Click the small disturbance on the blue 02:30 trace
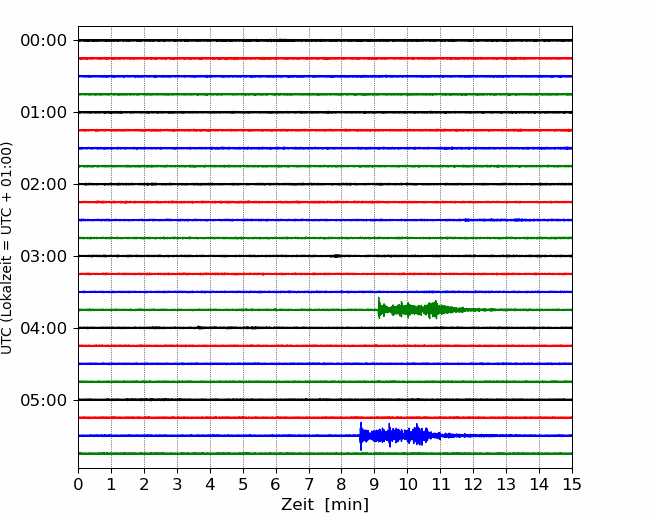 [x=468, y=220]
